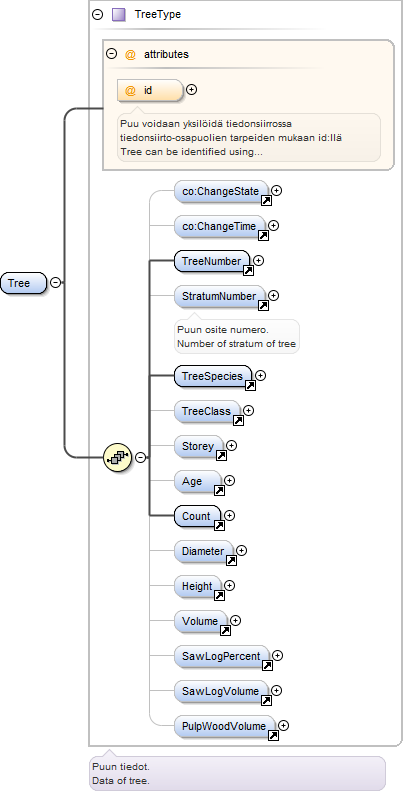Click the sequence compositor icon
The height and width of the screenshot is (794, 404).
(x=117, y=457)
